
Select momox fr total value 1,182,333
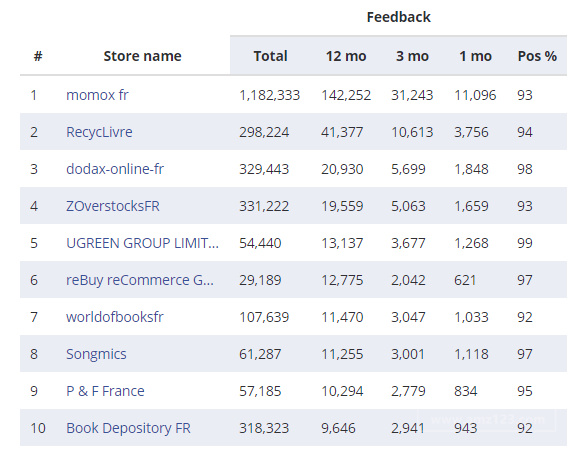click(269, 95)
